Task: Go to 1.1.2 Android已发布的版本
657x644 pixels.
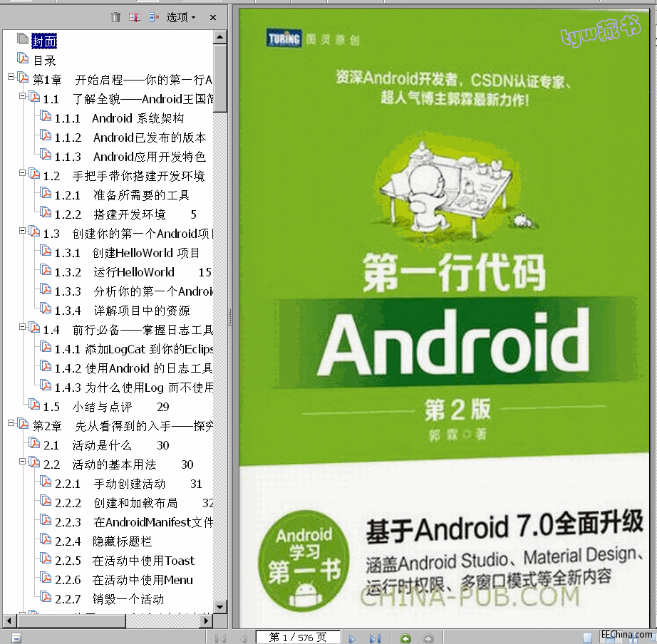Action: coord(130,137)
